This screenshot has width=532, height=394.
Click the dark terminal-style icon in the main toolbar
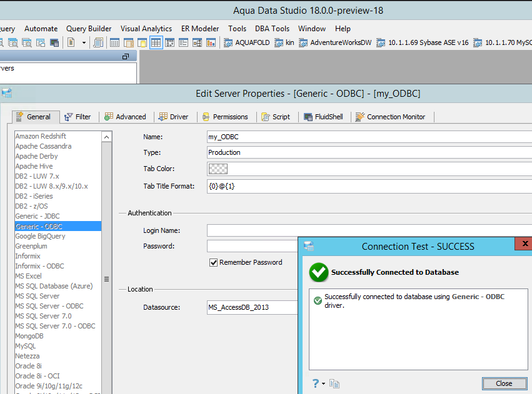[x=54, y=42]
